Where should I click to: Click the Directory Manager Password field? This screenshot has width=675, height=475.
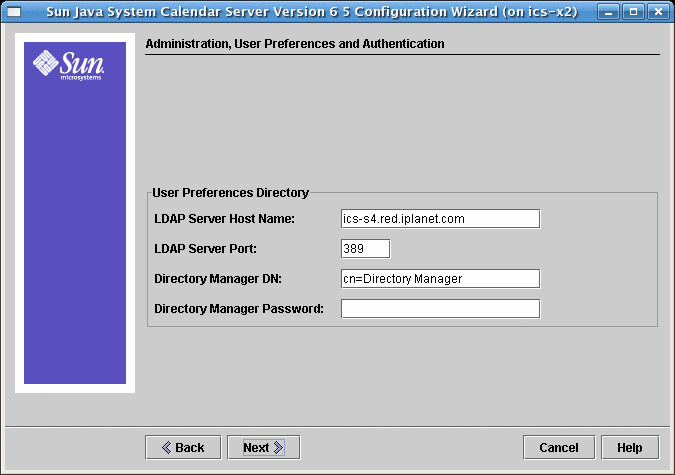point(440,309)
